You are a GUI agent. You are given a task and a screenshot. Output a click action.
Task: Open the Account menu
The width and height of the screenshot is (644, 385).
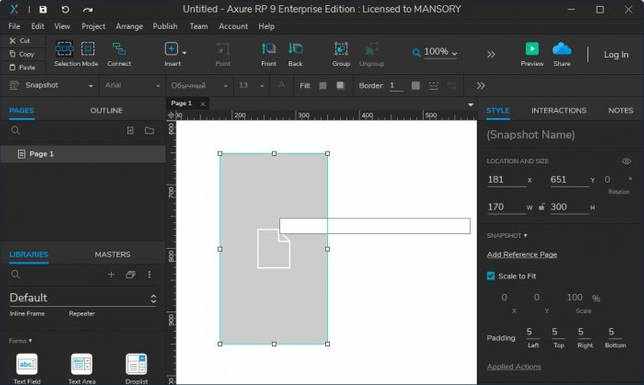tap(233, 26)
